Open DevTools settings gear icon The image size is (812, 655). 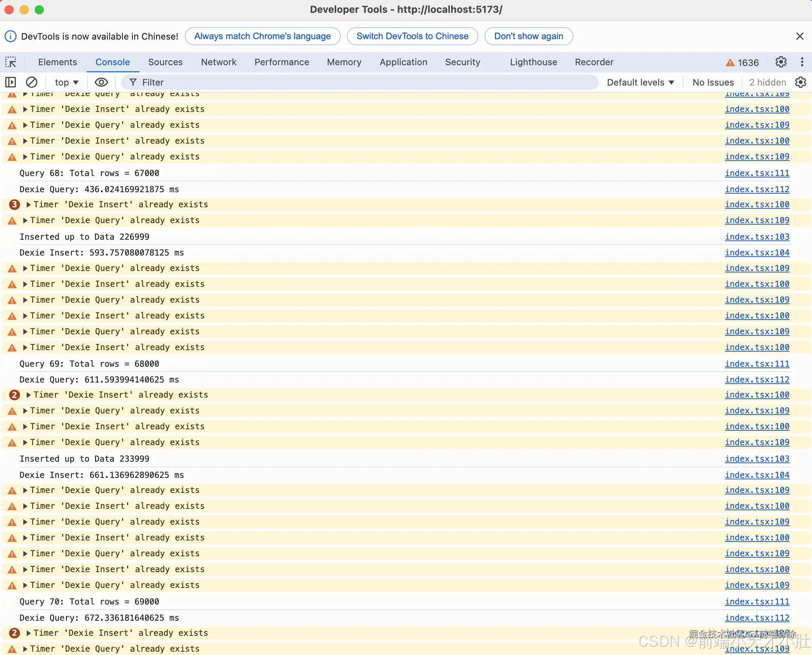pos(781,62)
